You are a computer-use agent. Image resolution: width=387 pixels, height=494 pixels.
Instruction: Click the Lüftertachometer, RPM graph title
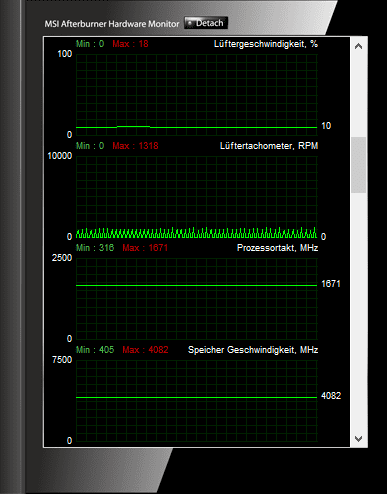click(x=269, y=146)
